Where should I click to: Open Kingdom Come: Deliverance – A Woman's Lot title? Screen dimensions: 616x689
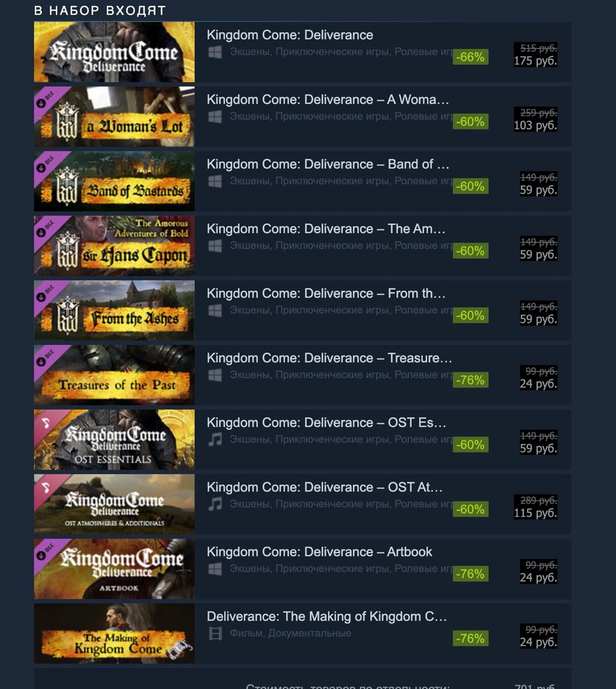(x=328, y=100)
